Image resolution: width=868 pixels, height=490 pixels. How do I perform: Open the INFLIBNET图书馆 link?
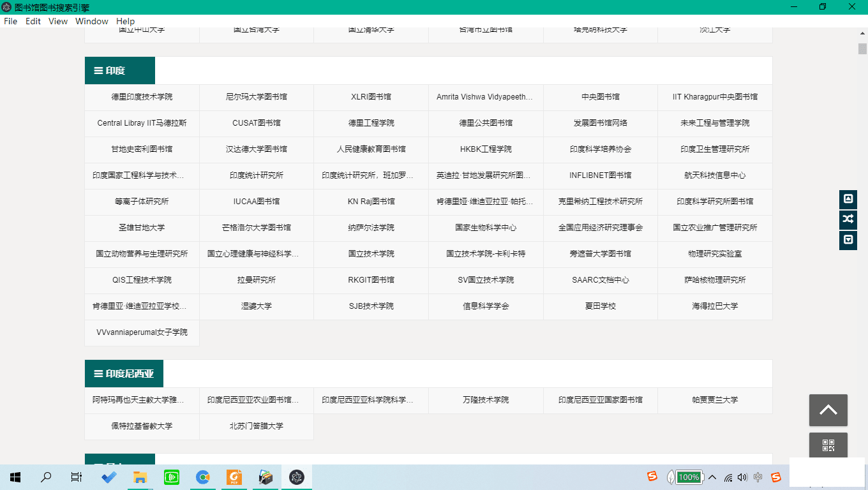pyautogui.click(x=600, y=175)
